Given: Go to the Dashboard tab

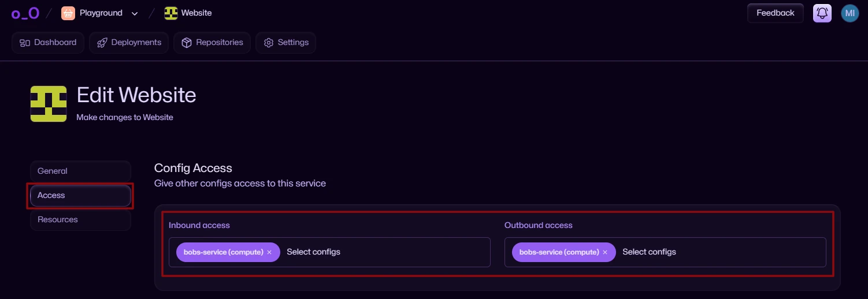Looking at the screenshot, I should click(48, 43).
